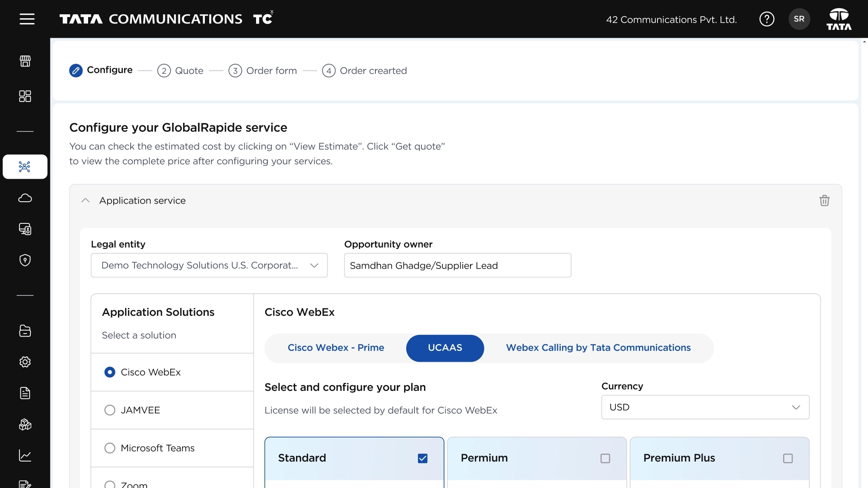Select the highlighted network nodes sidebar icon
The image size is (868, 488).
(25, 167)
